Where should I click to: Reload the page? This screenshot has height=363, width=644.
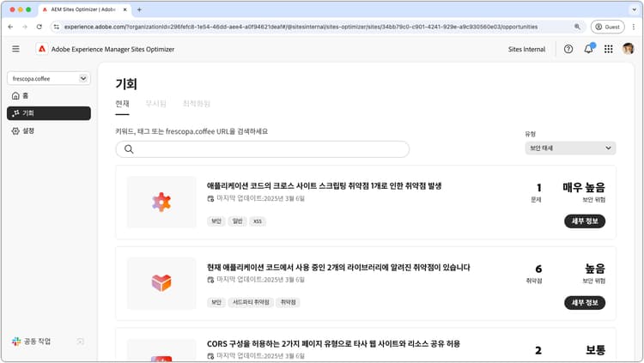tap(39, 27)
